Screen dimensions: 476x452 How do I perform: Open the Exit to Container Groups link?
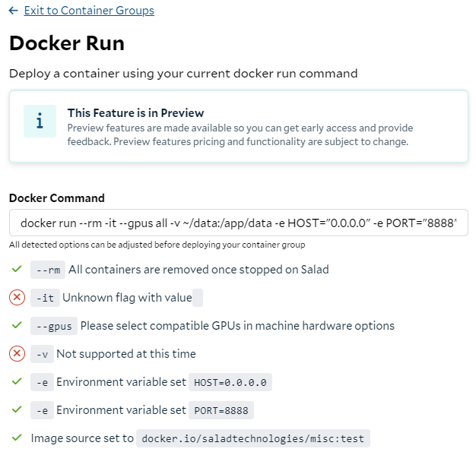click(89, 11)
